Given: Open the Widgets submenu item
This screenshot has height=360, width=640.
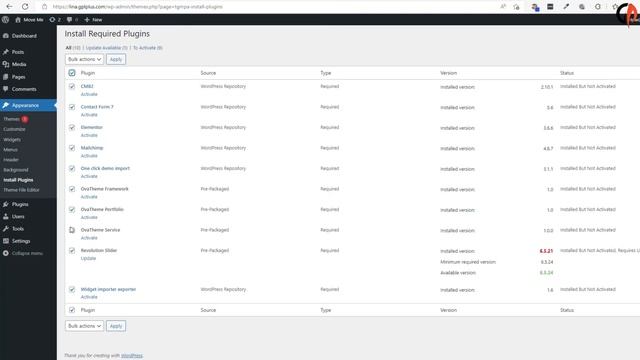Looking at the screenshot, I should point(12,139).
